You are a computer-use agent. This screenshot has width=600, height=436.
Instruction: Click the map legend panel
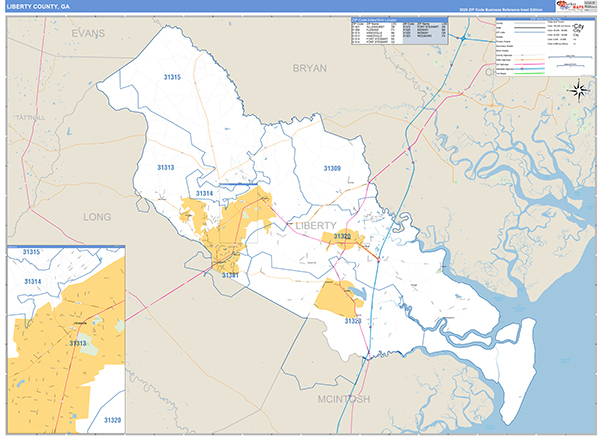pos(546,47)
